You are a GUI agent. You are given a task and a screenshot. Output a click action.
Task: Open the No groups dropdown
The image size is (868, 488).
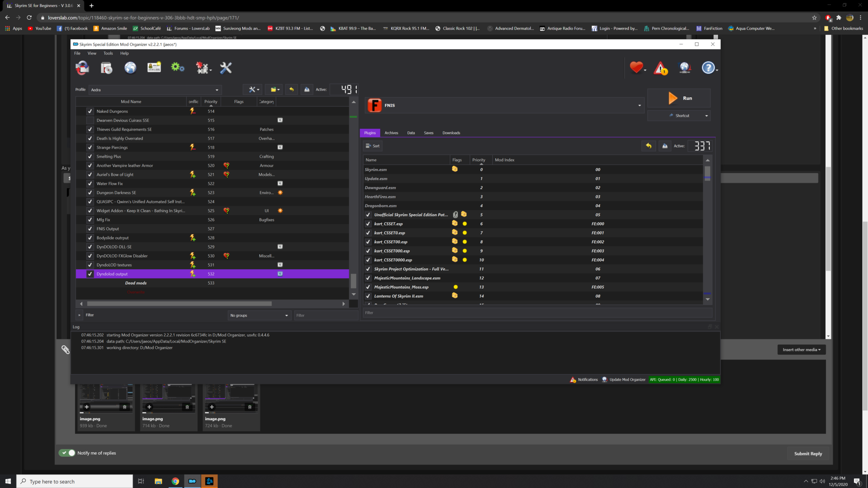pos(259,315)
